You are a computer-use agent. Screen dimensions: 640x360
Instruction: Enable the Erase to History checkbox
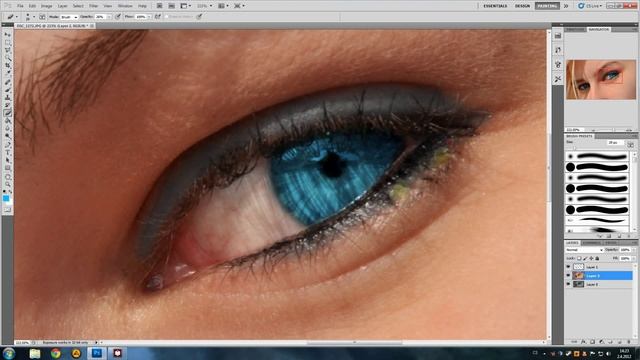[x=167, y=17]
